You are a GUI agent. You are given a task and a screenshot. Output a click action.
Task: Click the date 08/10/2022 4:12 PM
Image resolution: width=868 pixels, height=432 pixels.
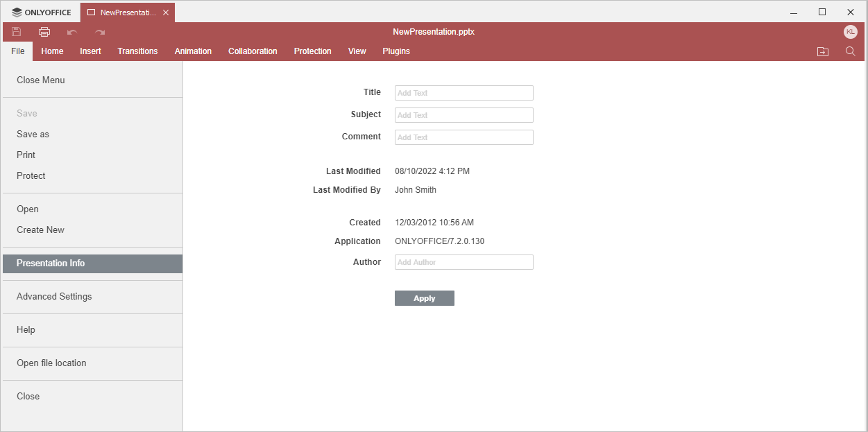[432, 171]
